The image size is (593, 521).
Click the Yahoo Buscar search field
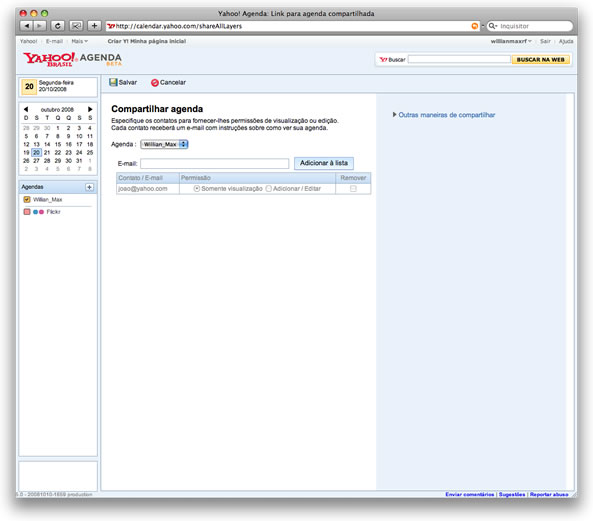(x=459, y=59)
